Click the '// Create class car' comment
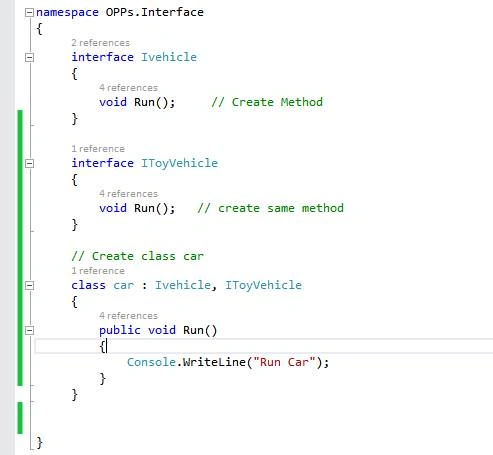Image resolution: width=493 pixels, height=455 pixels. click(x=137, y=256)
